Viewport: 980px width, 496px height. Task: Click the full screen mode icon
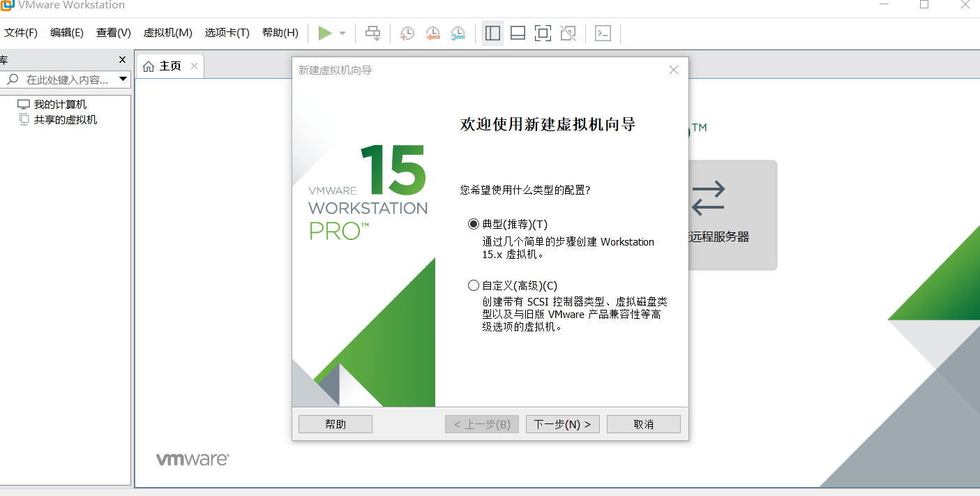pyautogui.click(x=543, y=33)
